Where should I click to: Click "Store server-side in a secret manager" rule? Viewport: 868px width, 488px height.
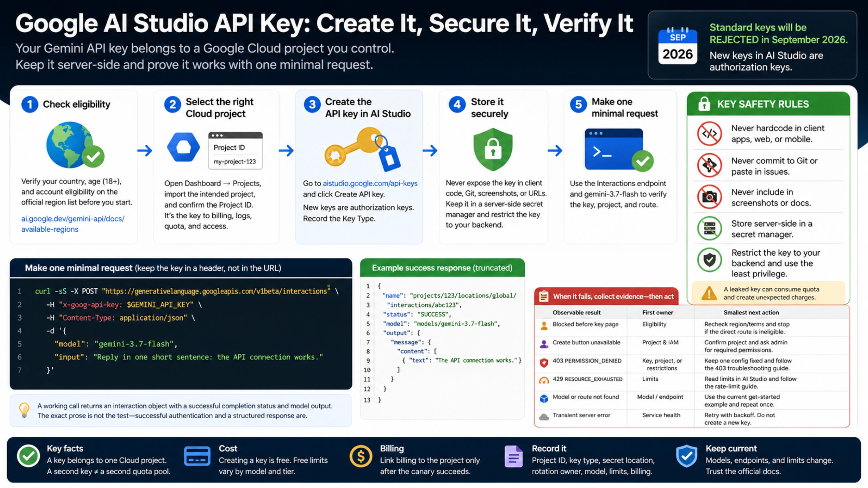(772, 229)
